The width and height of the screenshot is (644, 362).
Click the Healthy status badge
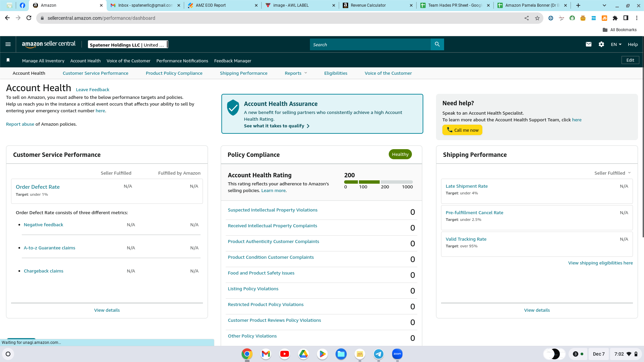[400, 154]
